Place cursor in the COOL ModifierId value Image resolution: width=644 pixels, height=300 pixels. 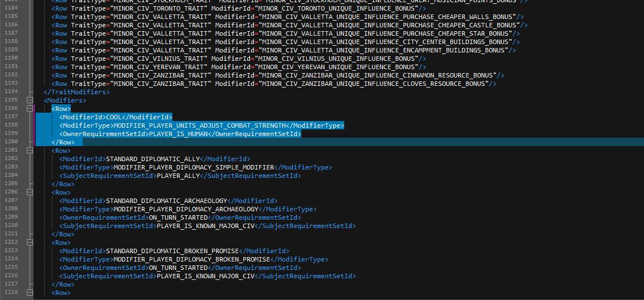click(x=114, y=117)
